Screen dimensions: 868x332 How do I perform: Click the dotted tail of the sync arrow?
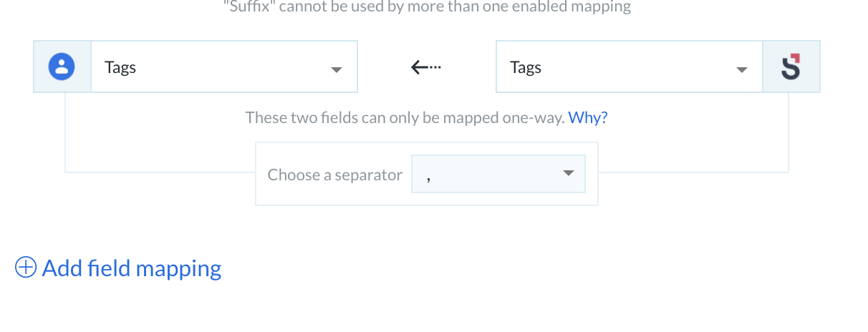435,67
